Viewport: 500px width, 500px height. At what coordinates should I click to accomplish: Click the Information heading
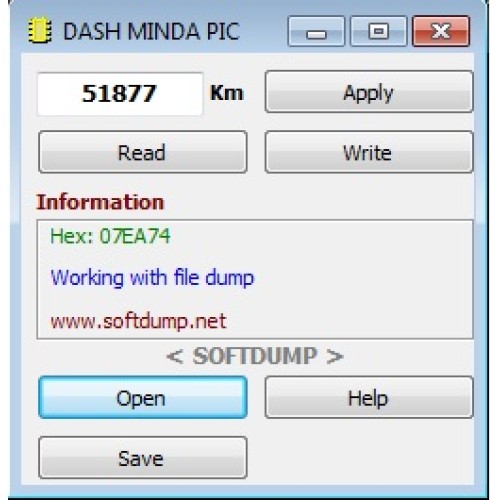(100, 202)
